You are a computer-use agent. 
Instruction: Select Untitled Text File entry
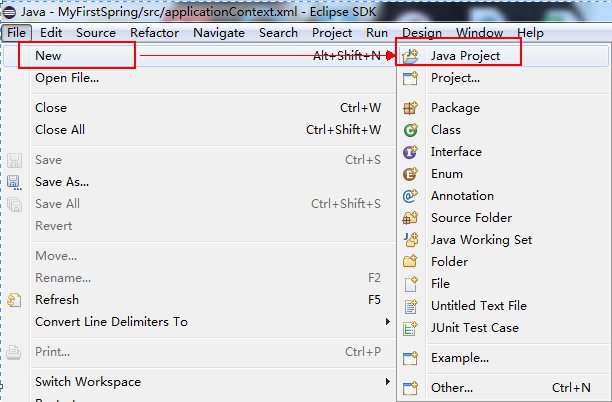[503, 306]
